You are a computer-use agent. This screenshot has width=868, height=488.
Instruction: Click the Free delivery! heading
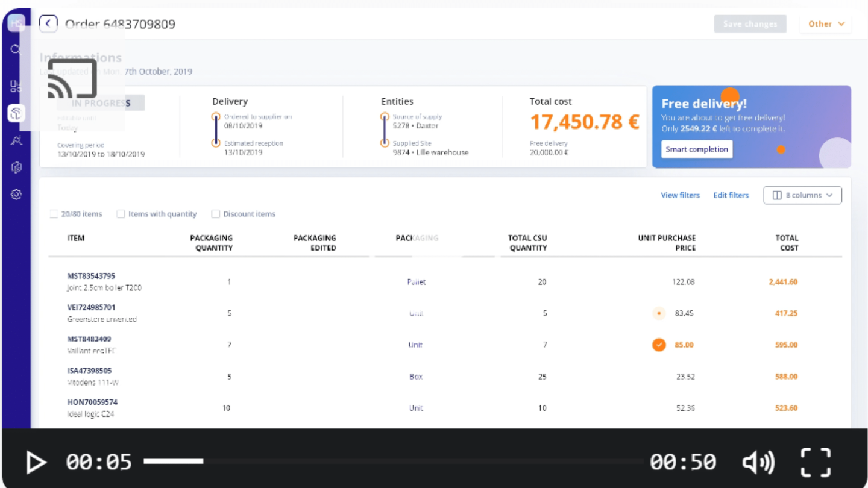[x=704, y=104]
